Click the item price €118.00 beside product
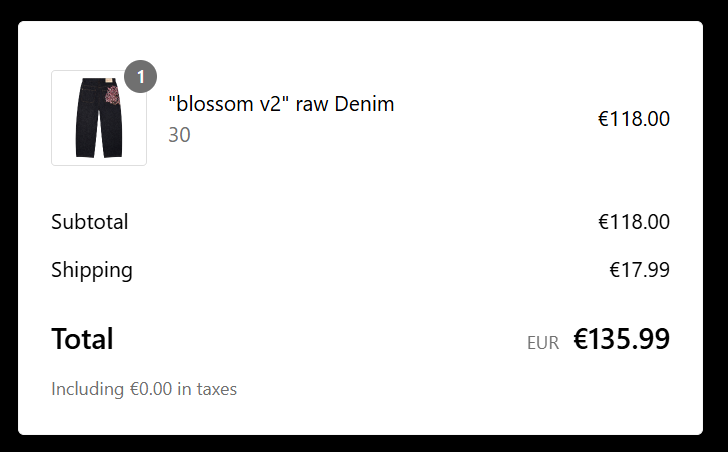728x452 pixels. pos(634,119)
